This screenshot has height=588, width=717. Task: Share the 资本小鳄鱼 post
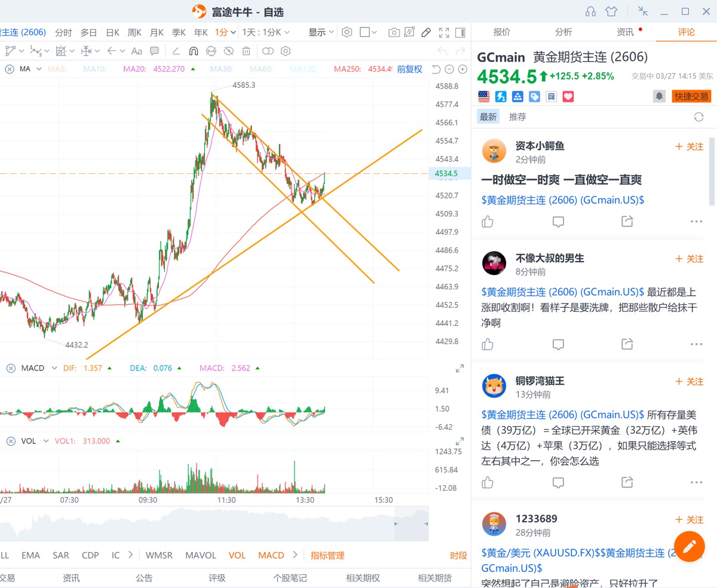[x=627, y=222]
